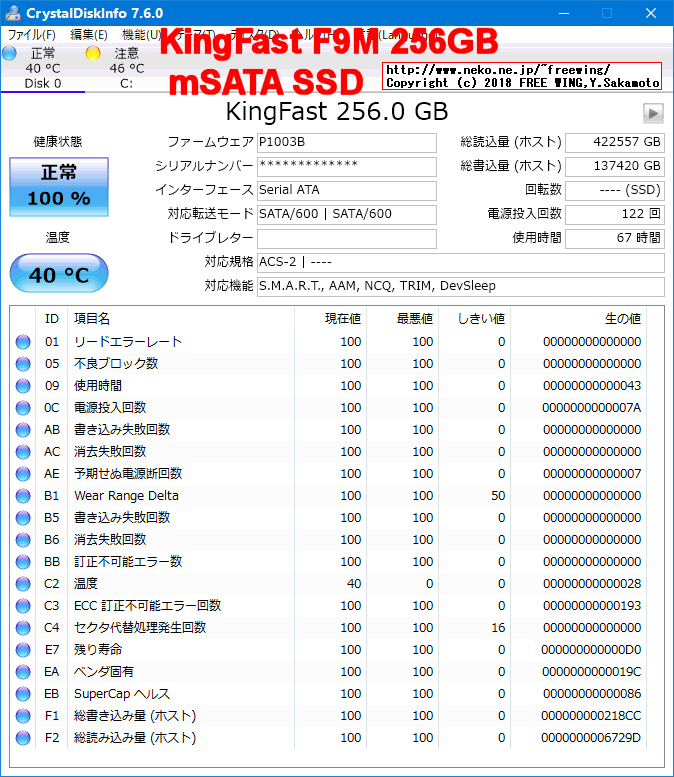
Task: Click total host reads value 422557 GB
Action: coord(615,143)
